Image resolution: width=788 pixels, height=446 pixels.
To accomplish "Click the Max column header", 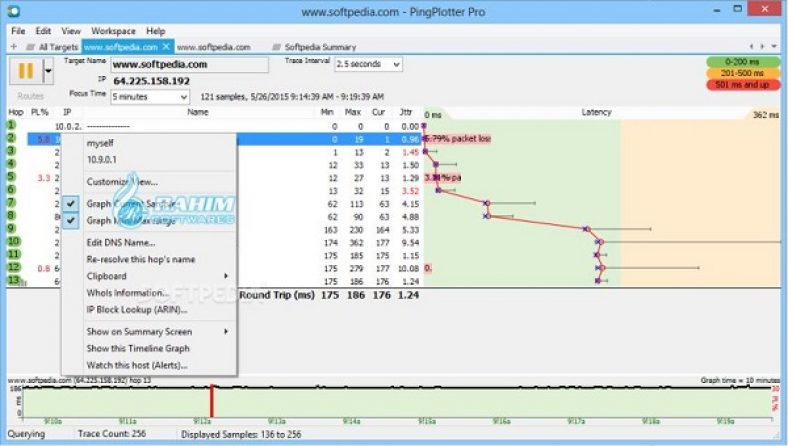I will click(353, 112).
